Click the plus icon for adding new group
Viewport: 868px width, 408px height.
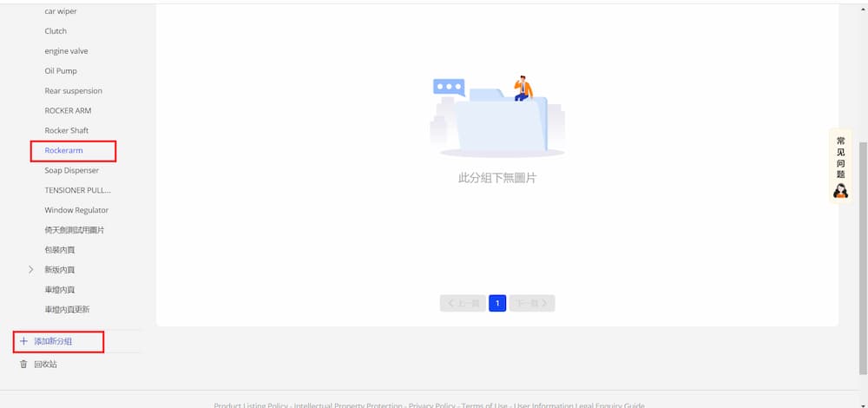[23, 341]
